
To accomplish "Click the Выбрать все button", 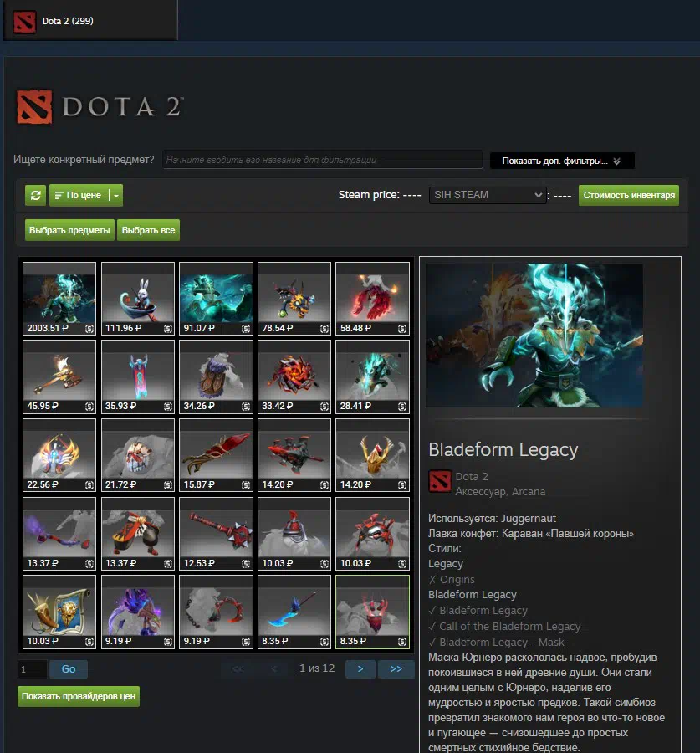I will (x=148, y=230).
